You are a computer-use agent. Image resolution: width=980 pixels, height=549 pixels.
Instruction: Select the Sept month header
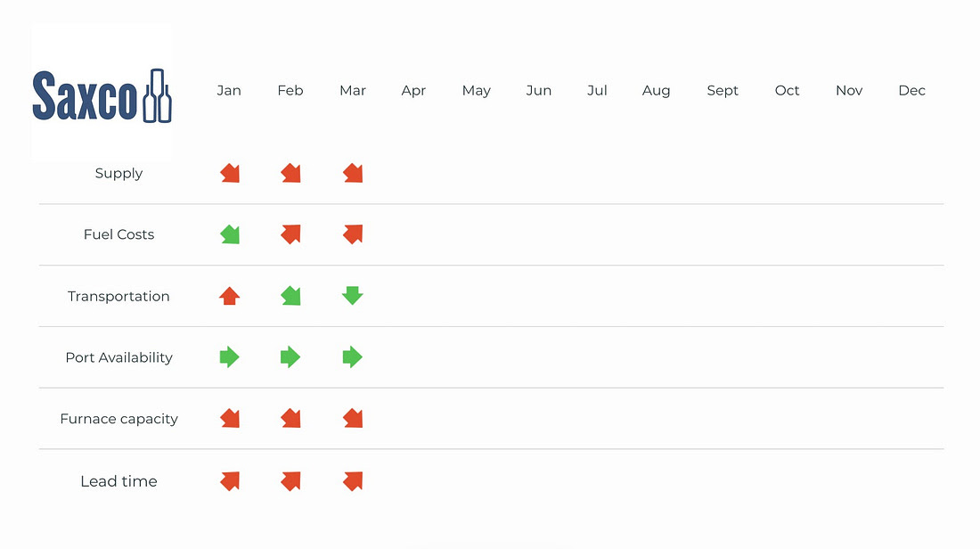[x=723, y=90]
